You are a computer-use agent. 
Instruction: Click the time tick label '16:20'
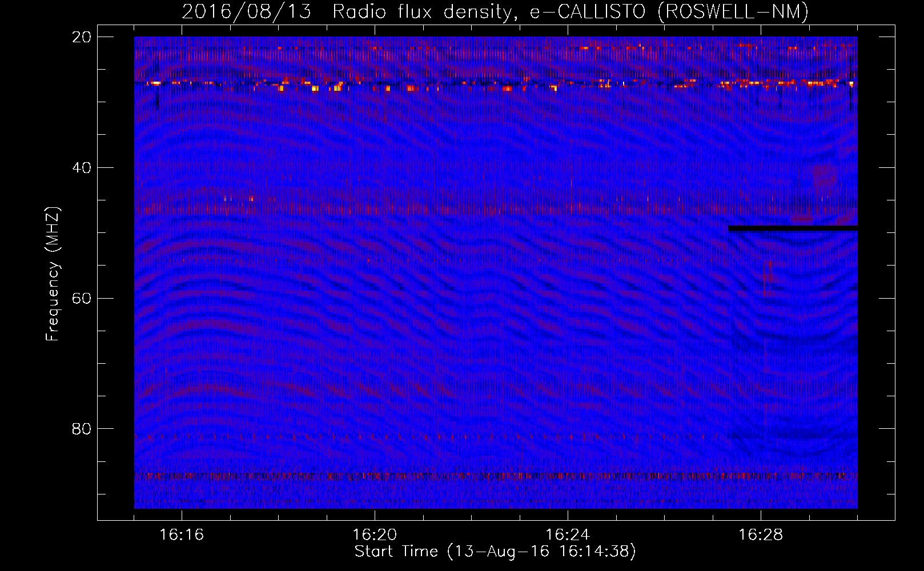(x=375, y=534)
